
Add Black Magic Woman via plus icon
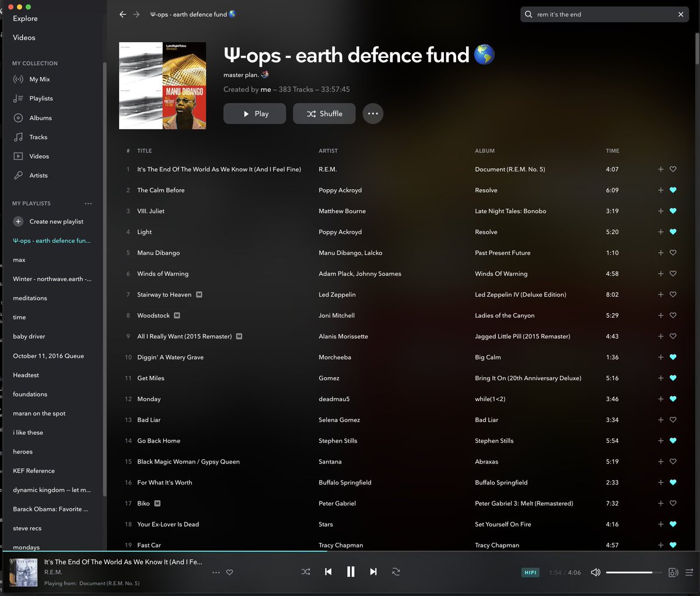coord(660,462)
